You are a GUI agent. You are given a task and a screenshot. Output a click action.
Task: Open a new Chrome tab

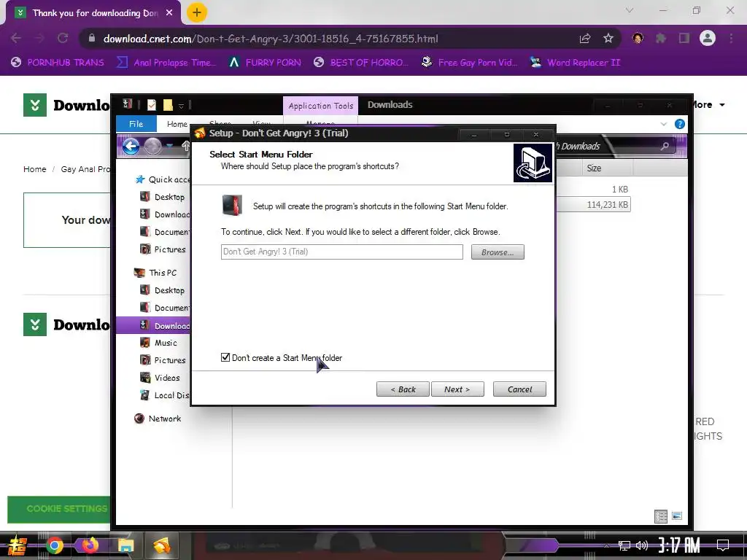197,12
